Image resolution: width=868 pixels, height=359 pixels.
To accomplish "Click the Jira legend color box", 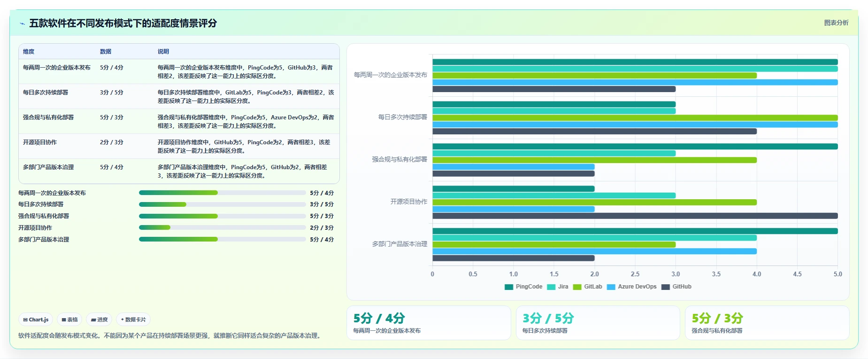I will click(551, 287).
